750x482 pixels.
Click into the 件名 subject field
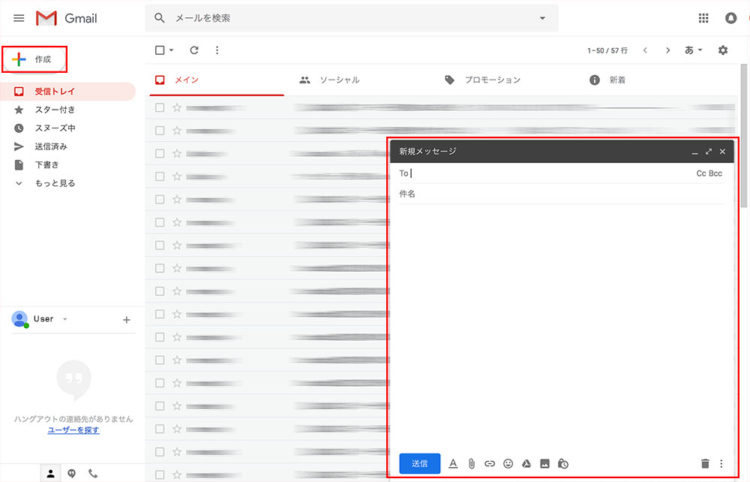[555, 193]
